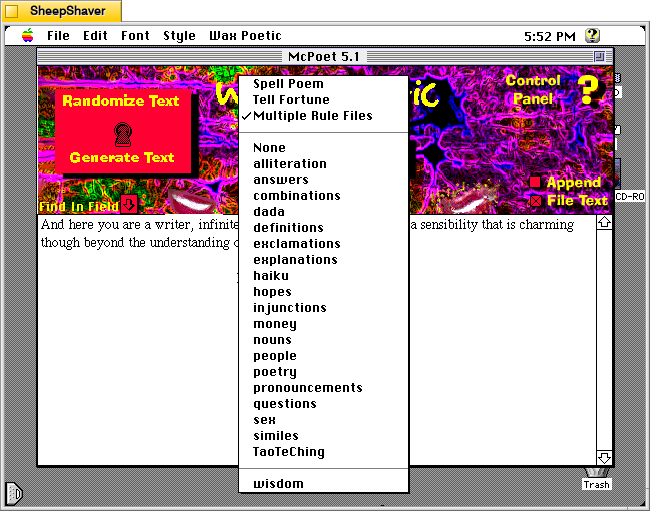Image resolution: width=650 pixels, height=511 pixels.
Task: Choose Tell Fortune from the menu
Action: 323,99
